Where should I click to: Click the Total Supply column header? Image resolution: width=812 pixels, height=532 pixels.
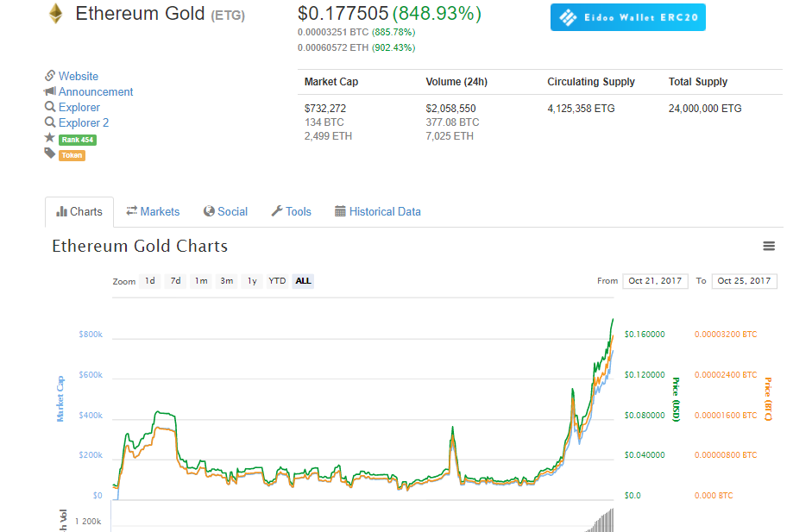pyautogui.click(x=698, y=82)
